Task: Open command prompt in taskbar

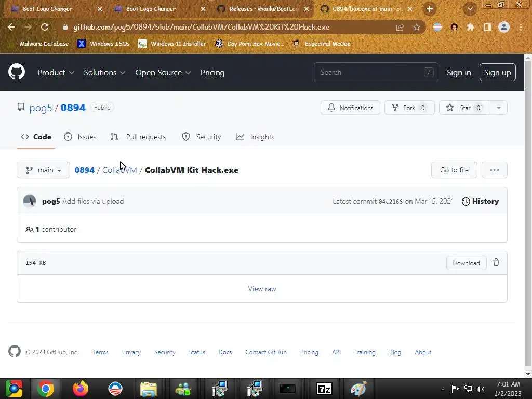Action: click(287, 389)
